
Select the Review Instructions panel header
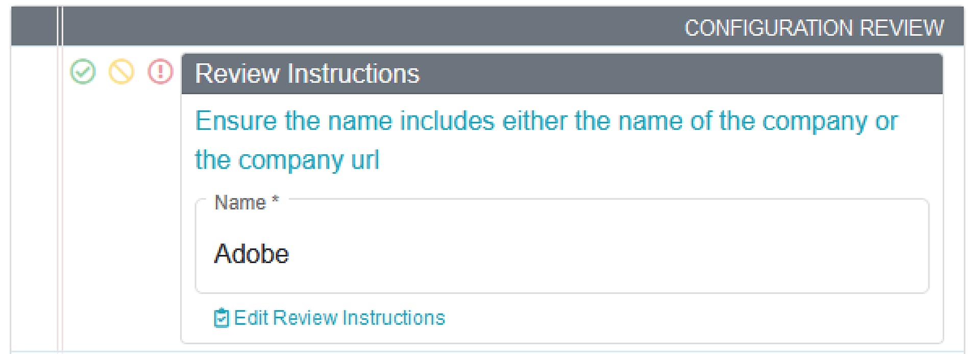point(561,74)
